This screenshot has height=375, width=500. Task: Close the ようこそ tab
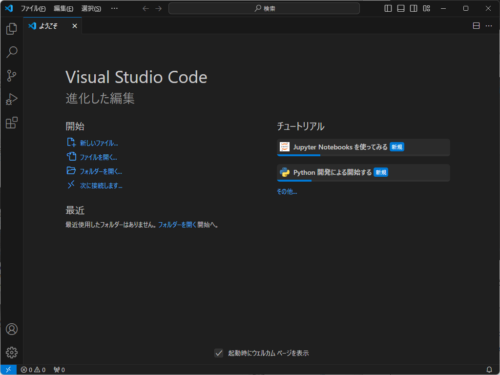pos(75,26)
